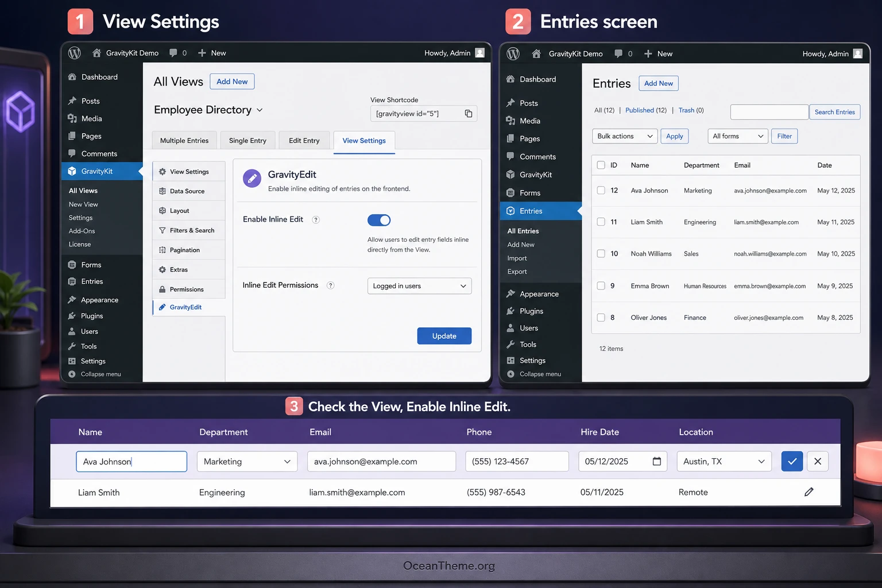
Task: Check the box for Liam Smith entry
Action: coord(601,222)
